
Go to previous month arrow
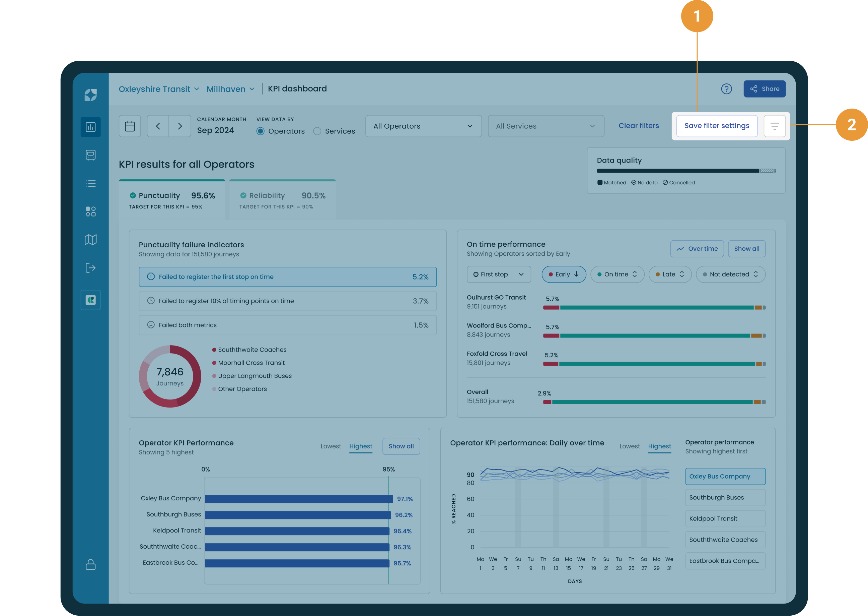click(x=158, y=126)
